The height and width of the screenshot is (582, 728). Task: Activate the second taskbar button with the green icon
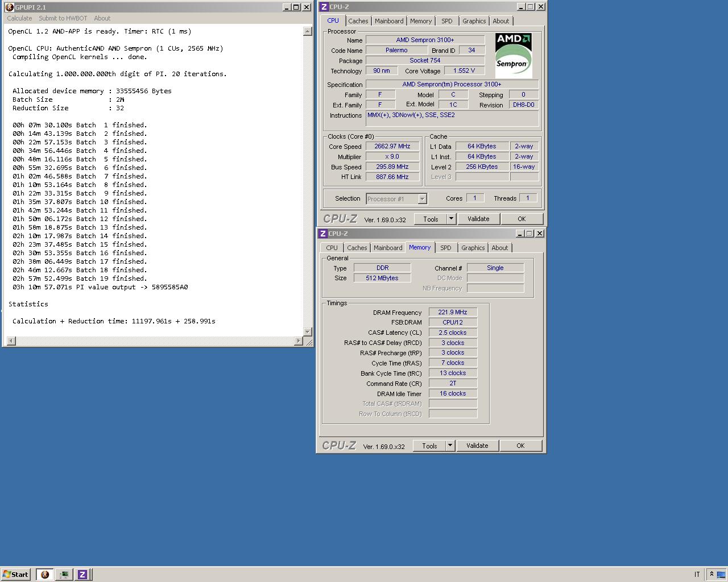tap(64, 575)
